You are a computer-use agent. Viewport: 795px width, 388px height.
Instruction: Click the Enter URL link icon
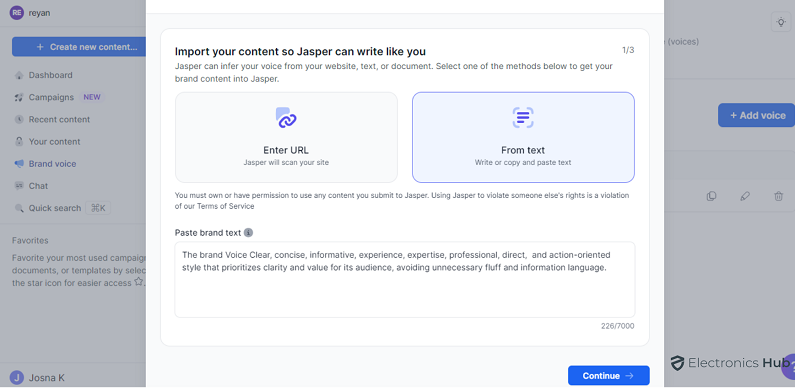[286, 118]
